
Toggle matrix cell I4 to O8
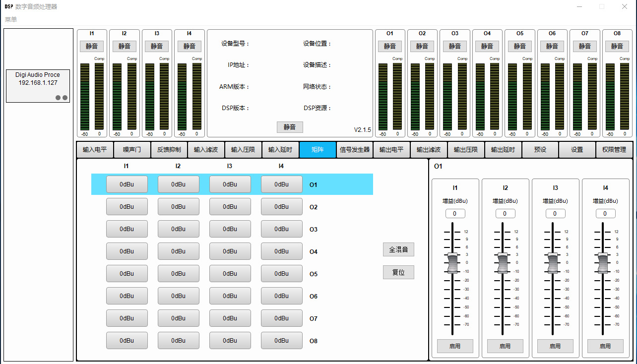click(x=281, y=341)
